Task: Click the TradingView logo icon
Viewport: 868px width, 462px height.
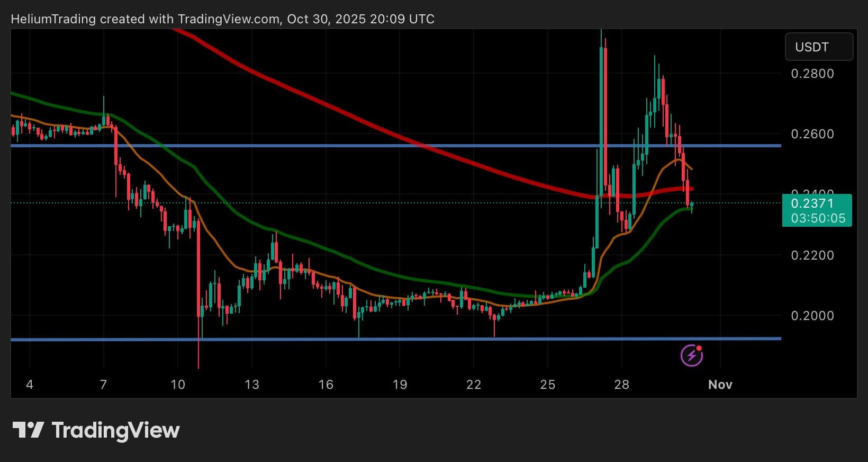Action: [28, 430]
